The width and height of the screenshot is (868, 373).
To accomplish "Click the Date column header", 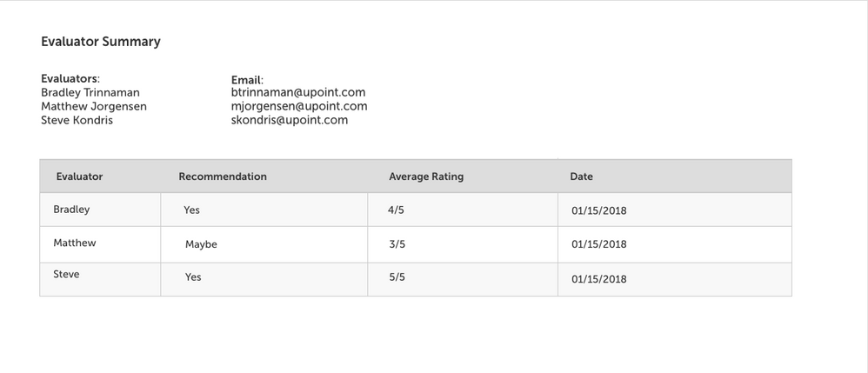I will coord(581,177).
